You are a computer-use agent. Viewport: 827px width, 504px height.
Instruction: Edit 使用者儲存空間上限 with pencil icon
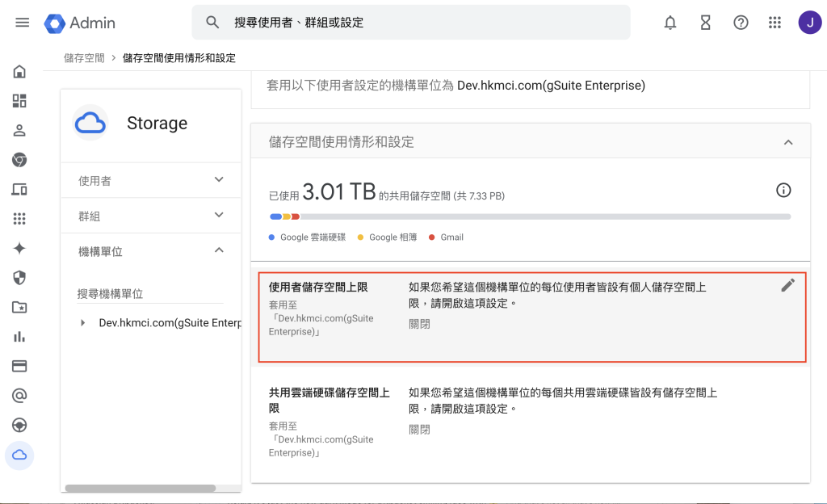(788, 286)
